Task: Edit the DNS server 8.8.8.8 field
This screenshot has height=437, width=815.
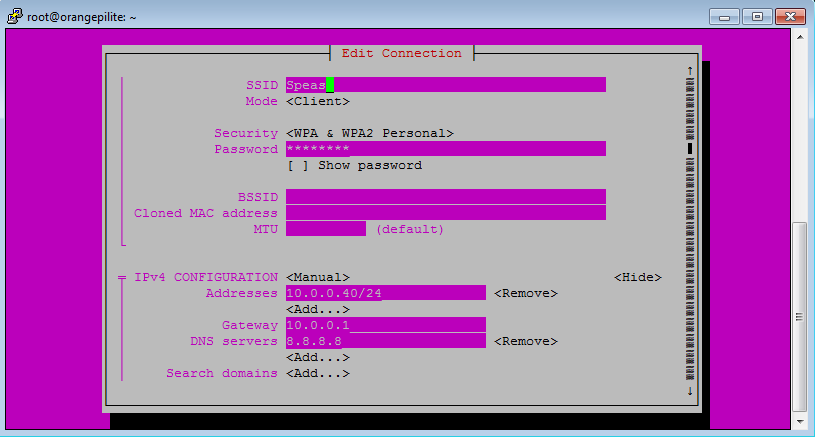Action: [x=386, y=341]
